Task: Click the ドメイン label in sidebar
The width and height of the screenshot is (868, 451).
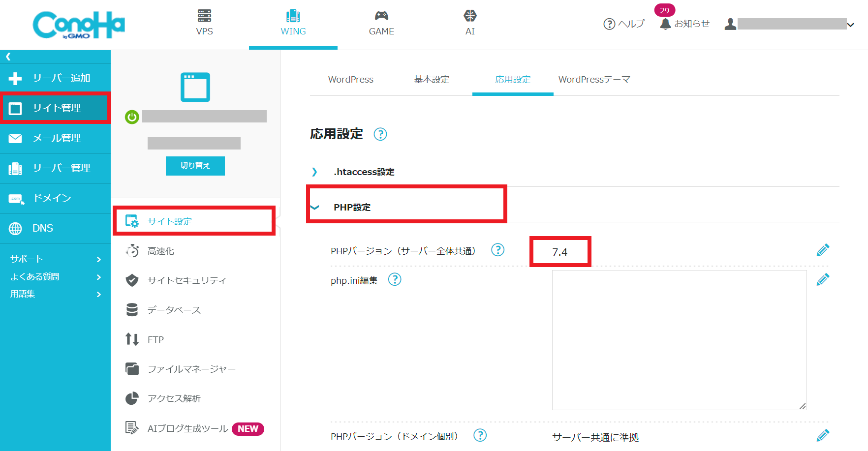Action: click(52, 198)
